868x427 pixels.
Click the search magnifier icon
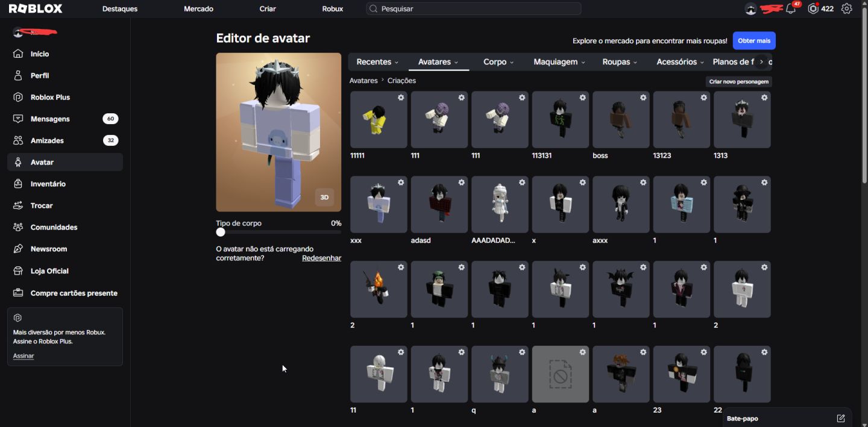tap(374, 9)
